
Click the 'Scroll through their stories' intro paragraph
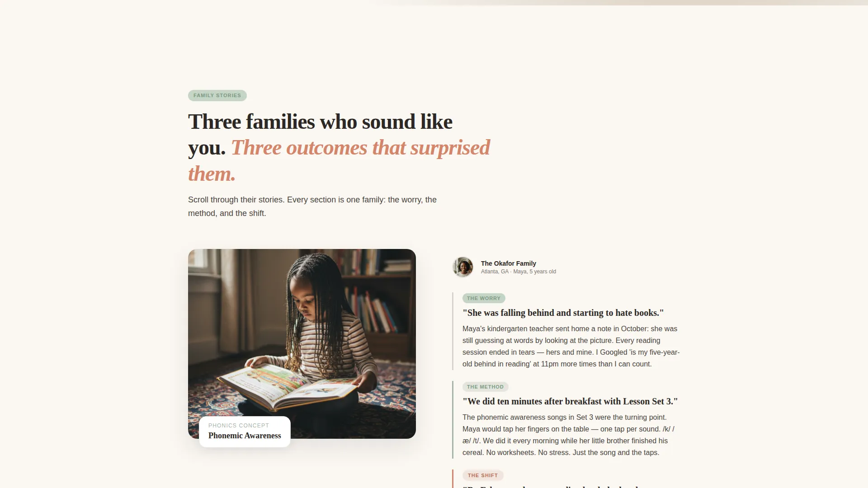point(312,206)
